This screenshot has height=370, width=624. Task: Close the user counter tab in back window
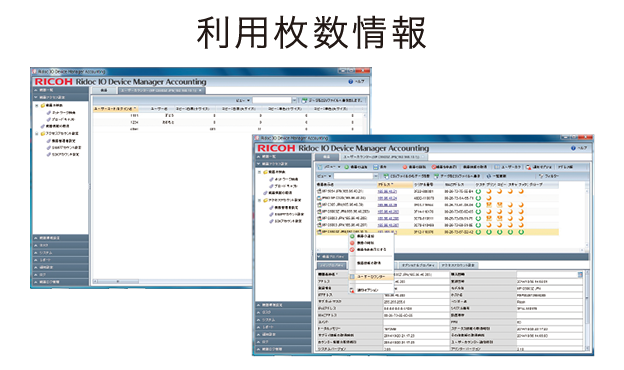click(x=200, y=90)
